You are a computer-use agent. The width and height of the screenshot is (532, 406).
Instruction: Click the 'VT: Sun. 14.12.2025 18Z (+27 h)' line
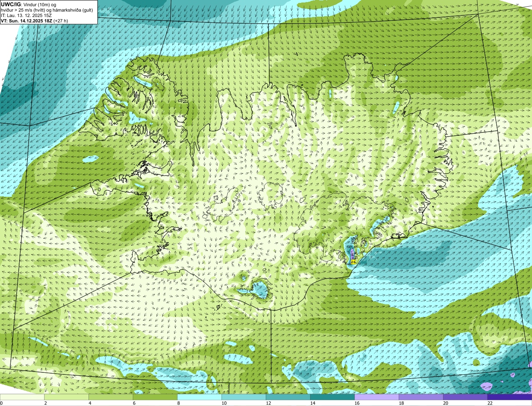pyautogui.click(x=34, y=20)
